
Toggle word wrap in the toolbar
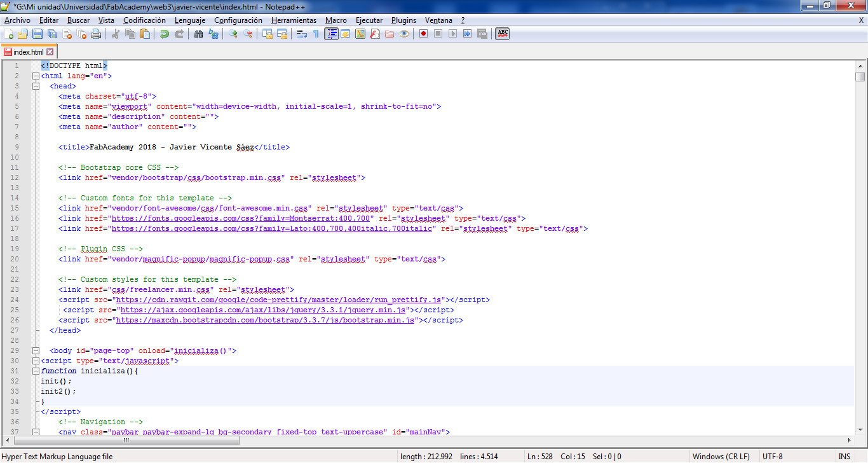click(x=302, y=34)
